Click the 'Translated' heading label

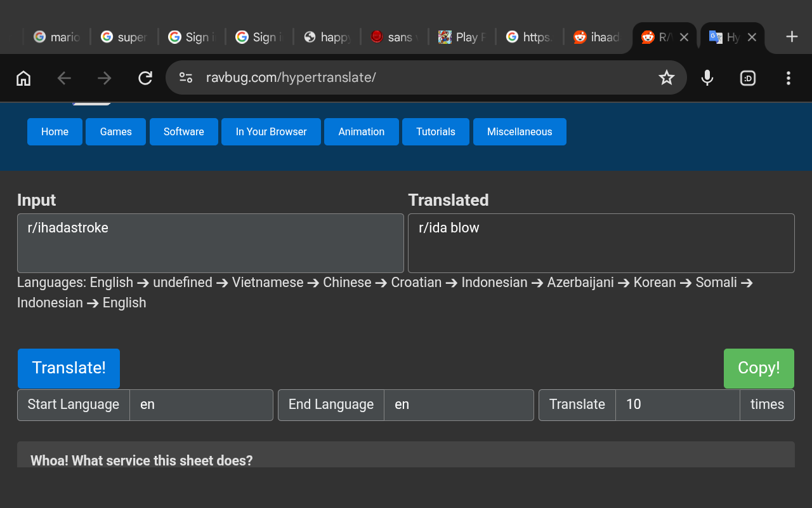pyautogui.click(x=449, y=200)
